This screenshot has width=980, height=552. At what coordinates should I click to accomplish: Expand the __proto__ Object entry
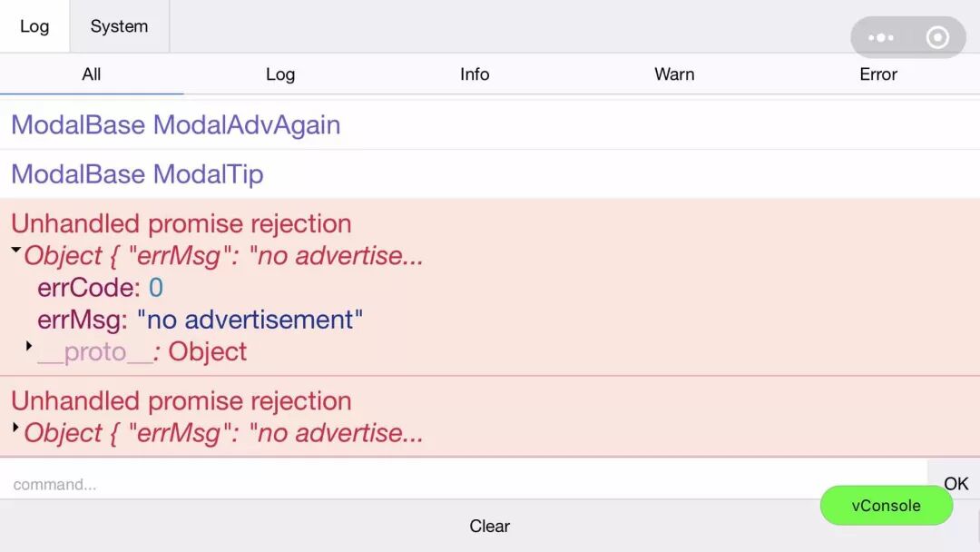(29, 346)
